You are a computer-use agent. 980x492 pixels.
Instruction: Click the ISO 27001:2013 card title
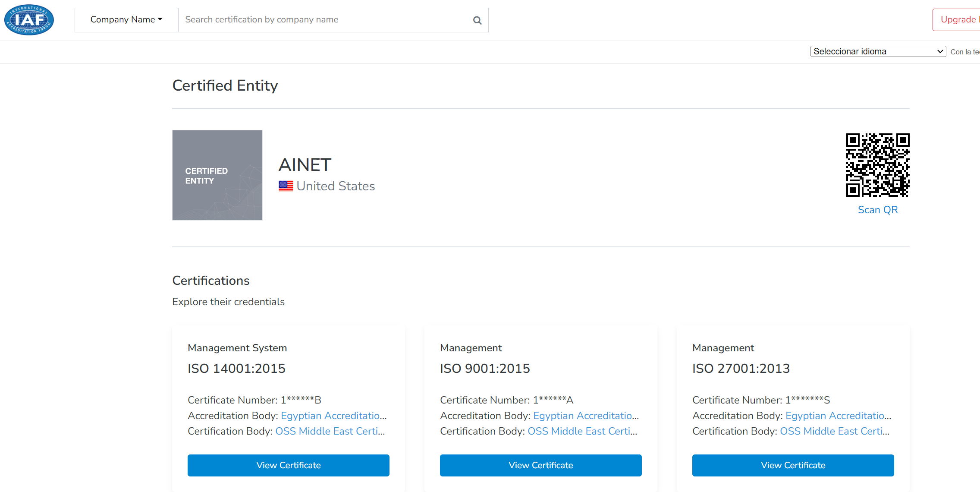pos(741,369)
